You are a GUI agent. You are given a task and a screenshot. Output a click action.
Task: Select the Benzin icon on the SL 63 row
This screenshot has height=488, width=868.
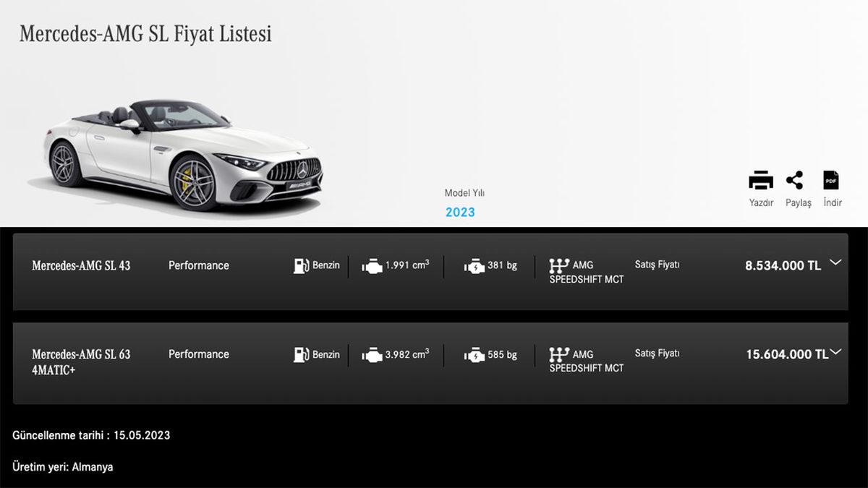[300, 354]
